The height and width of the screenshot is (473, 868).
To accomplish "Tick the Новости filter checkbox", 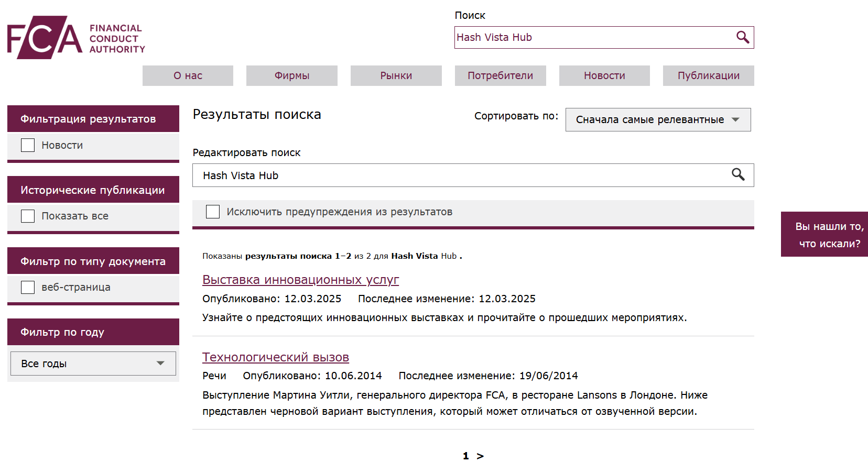I will tap(28, 145).
